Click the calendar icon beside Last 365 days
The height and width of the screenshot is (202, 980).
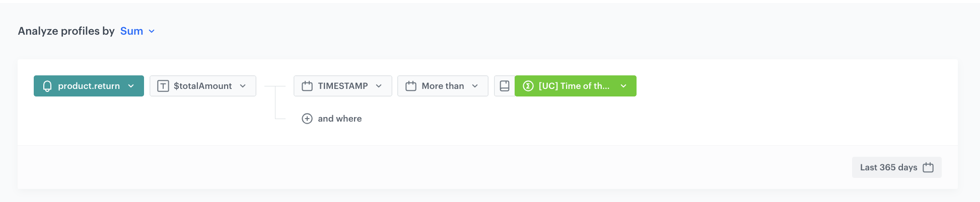pos(928,167)
